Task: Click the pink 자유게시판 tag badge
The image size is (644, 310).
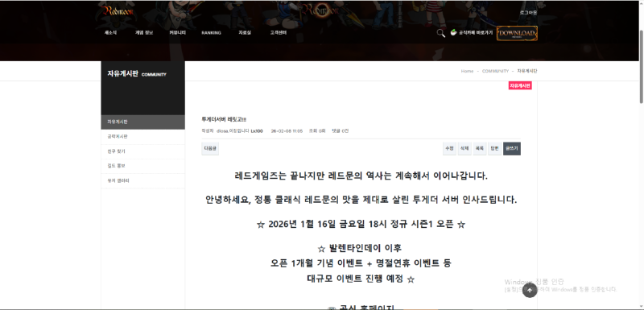Action: pos(520,85)
